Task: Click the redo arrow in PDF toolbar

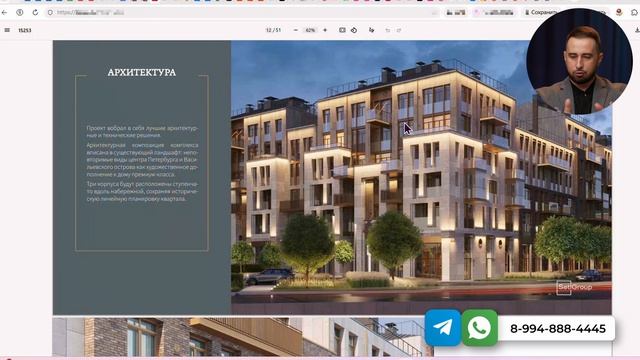Action: coord(399,30)
